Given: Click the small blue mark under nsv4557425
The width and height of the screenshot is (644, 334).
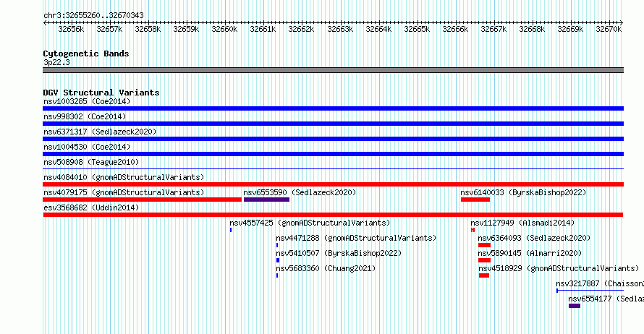Looking at the screenshot, I should tap(231, 230).
